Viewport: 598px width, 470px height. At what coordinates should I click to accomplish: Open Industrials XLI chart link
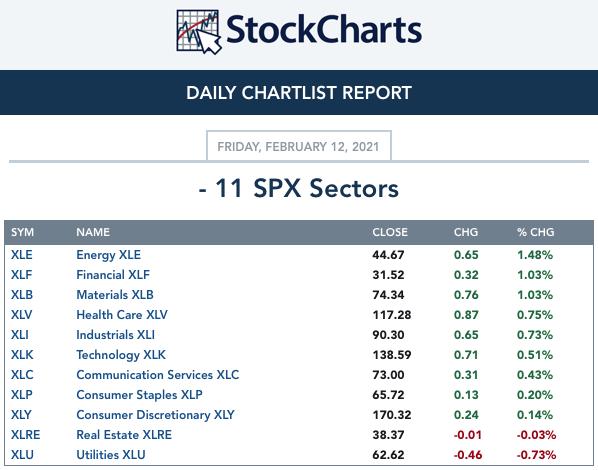(116, 335)
